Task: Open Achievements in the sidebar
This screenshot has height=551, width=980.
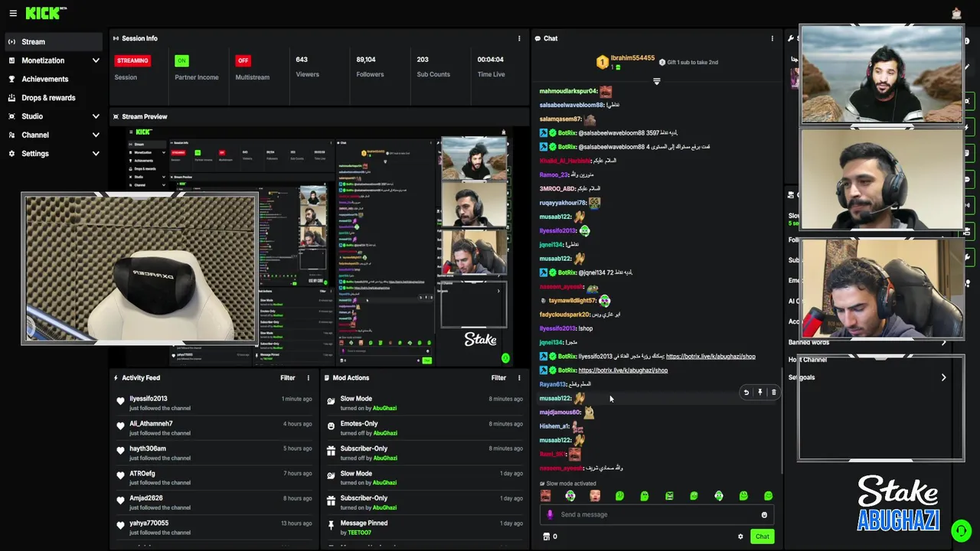Action: click(x=52, y=79)
